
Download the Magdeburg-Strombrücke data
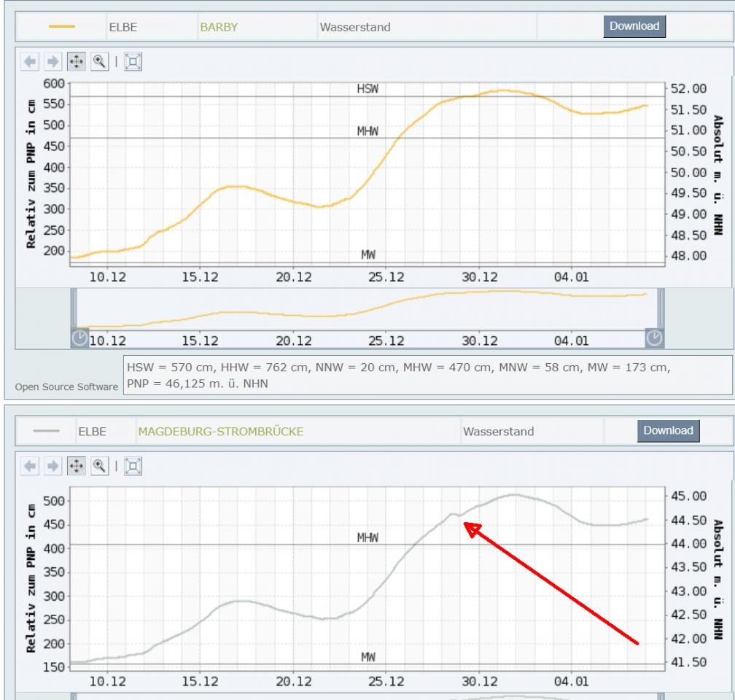[x=669, y=430]
